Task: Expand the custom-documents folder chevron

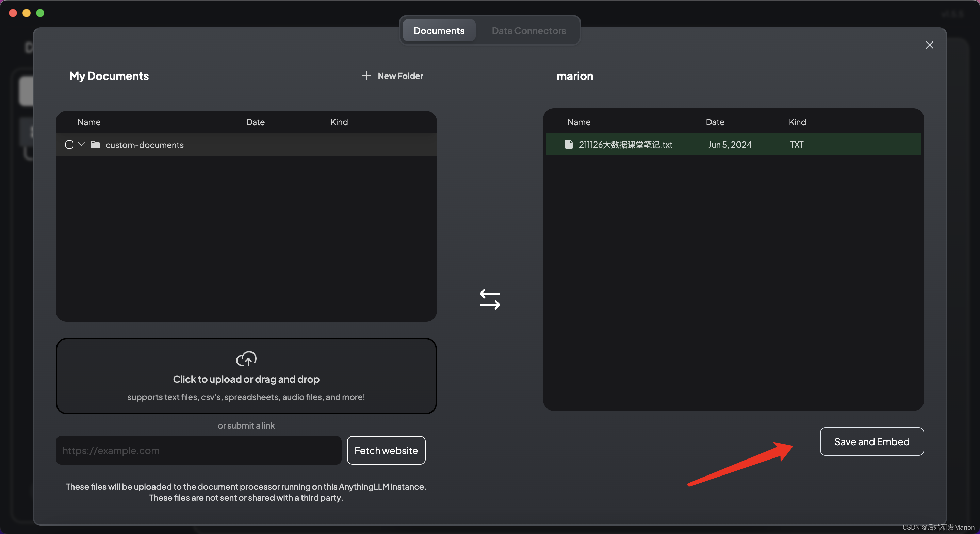Action: 81,144
